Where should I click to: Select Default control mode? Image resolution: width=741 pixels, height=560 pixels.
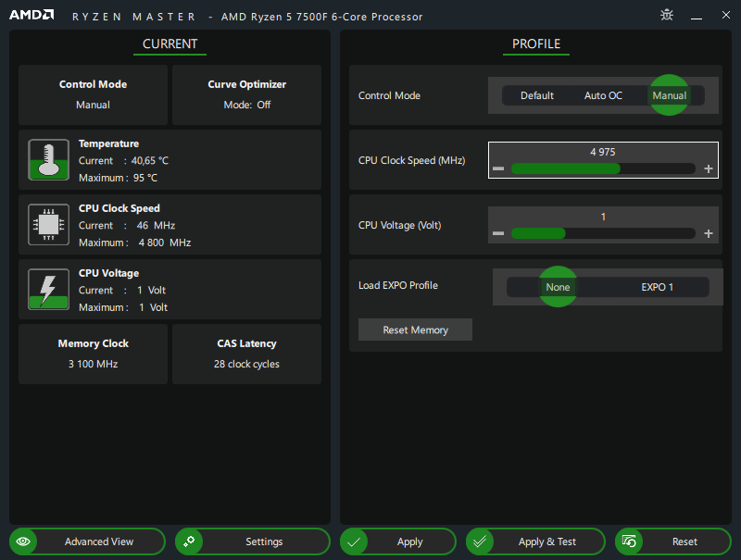pyautogui.click(x=537, y=95)
